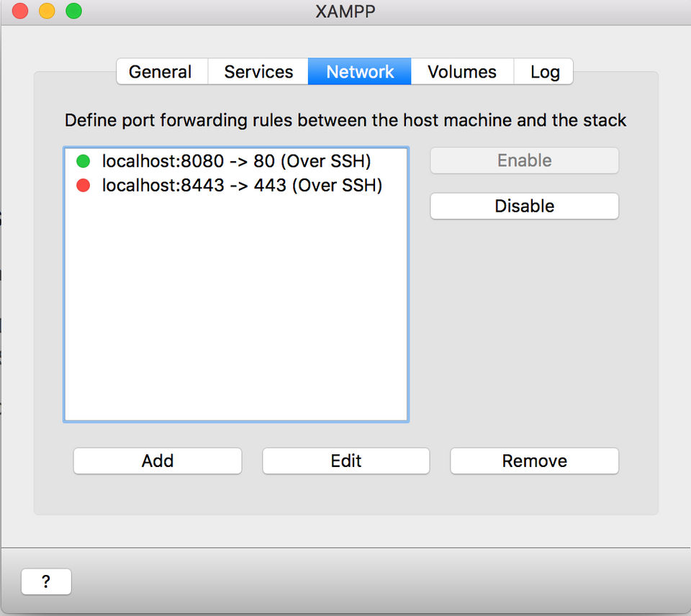Click the red status dot for localhost:8443
Image resolution: width=691 pixels, height=616 pixels.
click(83, 186)
